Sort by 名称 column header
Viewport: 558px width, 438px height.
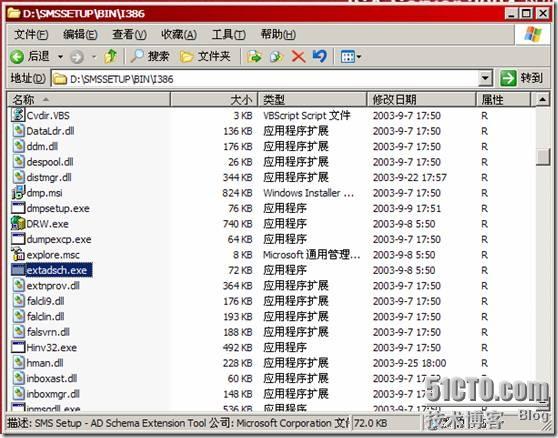[x=89, y=100]
